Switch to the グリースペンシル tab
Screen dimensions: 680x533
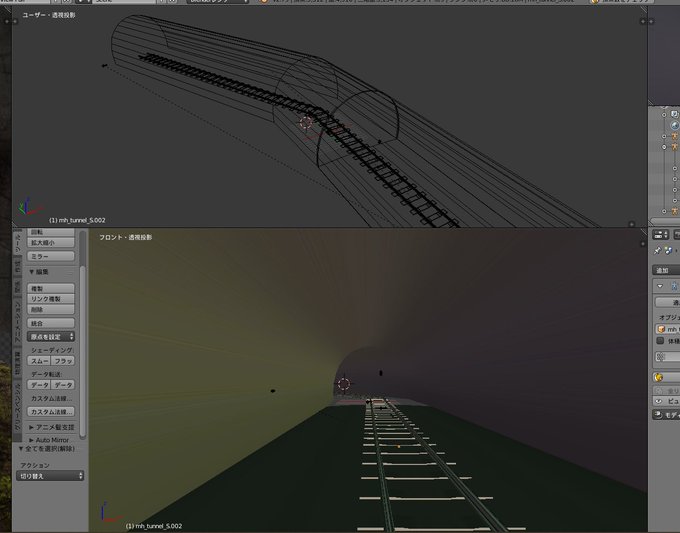(x=17, y=407)
